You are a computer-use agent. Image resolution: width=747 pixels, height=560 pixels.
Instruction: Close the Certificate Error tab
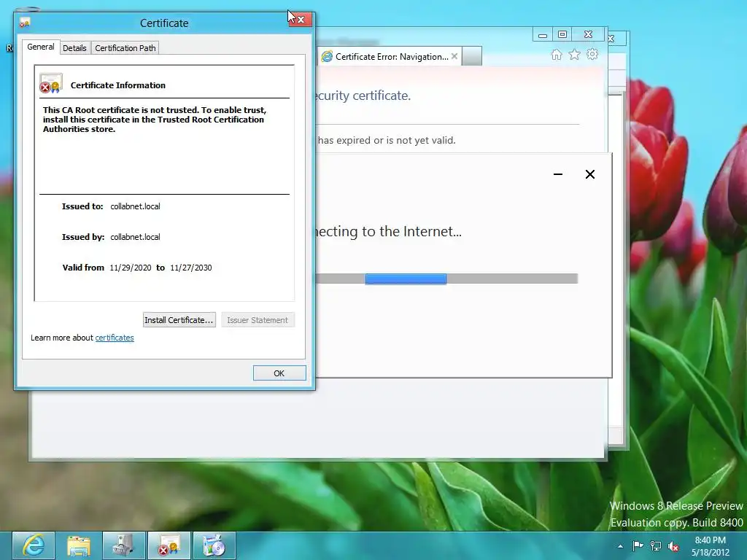point(454,56)
